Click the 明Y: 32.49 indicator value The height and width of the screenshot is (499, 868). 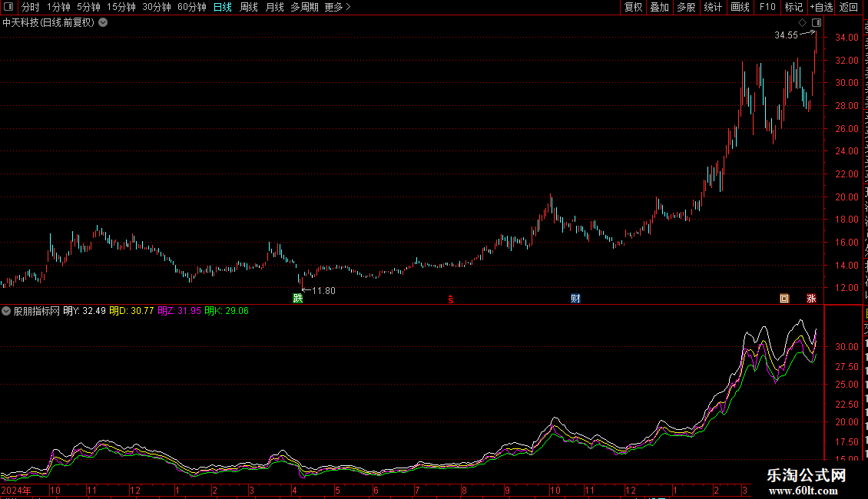[x=84, y=311]
